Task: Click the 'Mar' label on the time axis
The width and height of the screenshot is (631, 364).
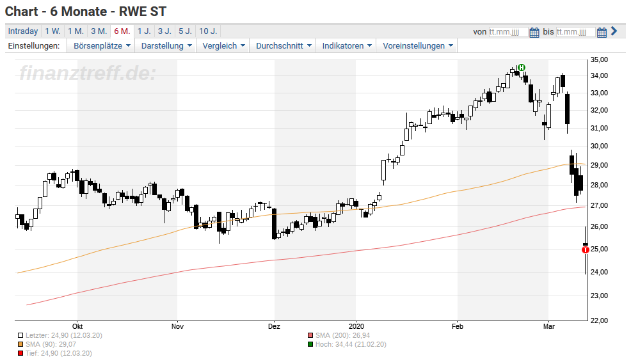Action: click(549, 326)
